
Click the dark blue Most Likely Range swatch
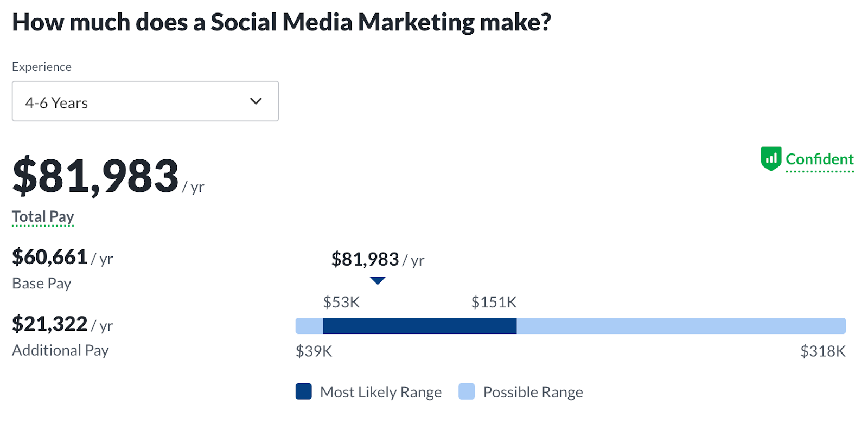(x=304, y=391)
